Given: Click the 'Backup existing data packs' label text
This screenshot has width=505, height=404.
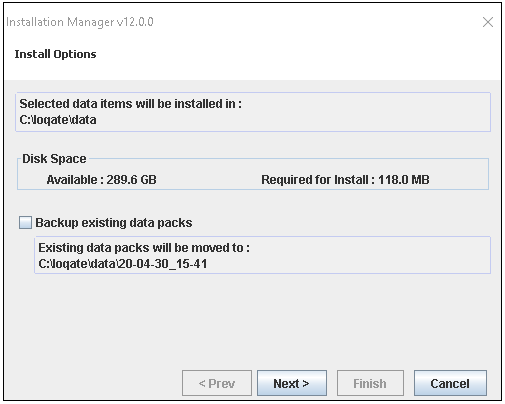Looking at the screenshot, I should coord(114,223).
